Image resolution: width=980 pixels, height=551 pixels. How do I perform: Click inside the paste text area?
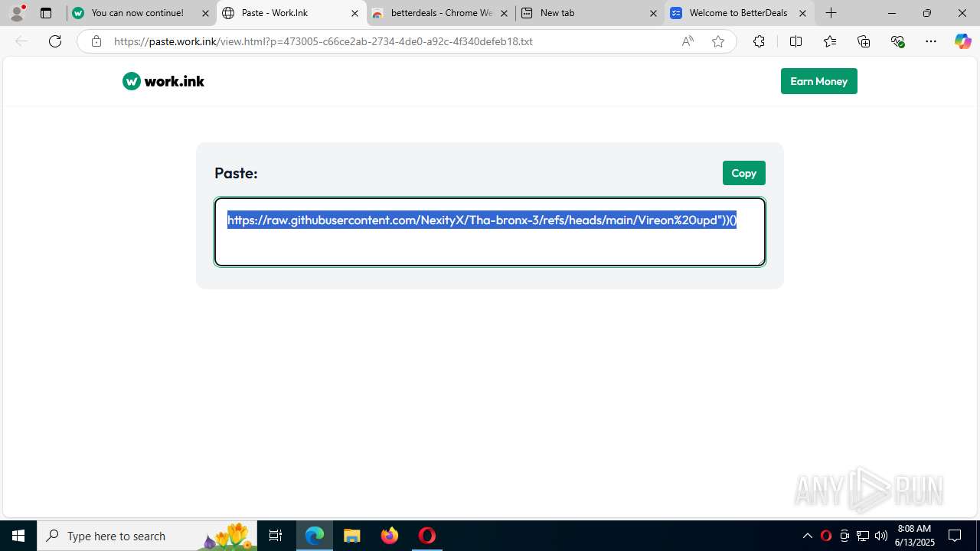pos(490,232)
